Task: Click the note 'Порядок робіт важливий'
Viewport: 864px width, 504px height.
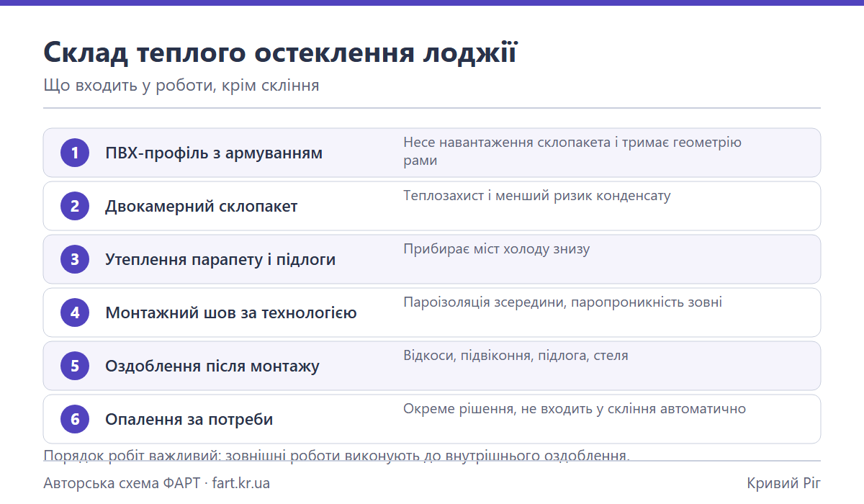Action: [x=337, y=455]
